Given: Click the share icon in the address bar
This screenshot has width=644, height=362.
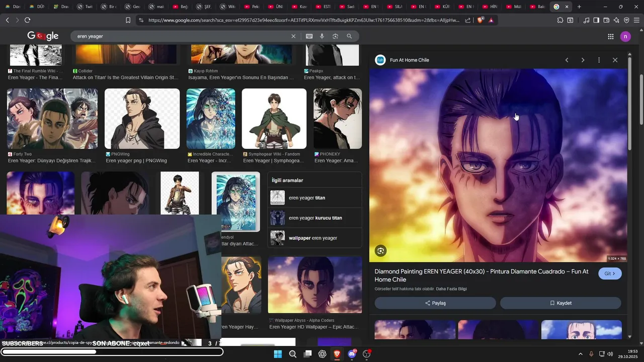Looking at the screenshot, I should (468, 20).
